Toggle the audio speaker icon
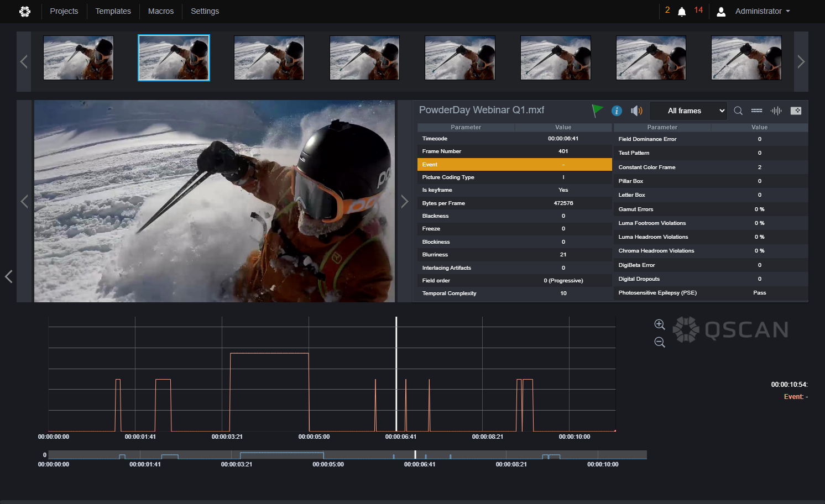This screenshot has width=825, height=504. (x=636, y=111)
